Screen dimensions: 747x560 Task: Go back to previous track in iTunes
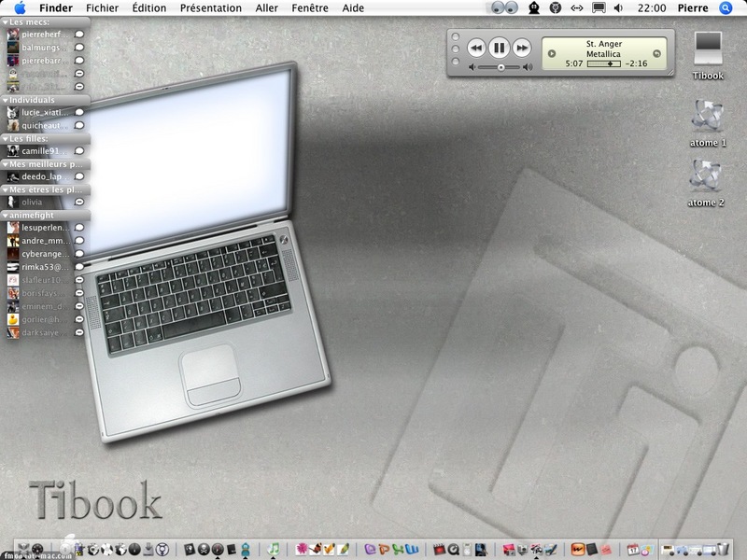click(x=476, y=48)
